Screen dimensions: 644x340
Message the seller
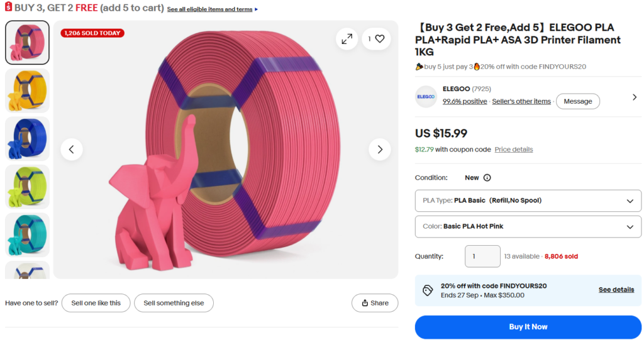click(577, 101)
